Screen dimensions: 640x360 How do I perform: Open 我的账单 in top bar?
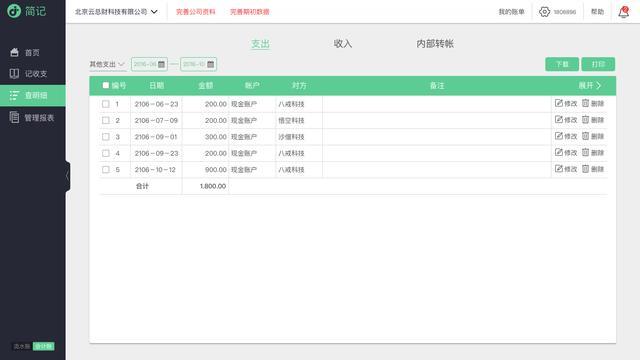click(x=511, y=12)
